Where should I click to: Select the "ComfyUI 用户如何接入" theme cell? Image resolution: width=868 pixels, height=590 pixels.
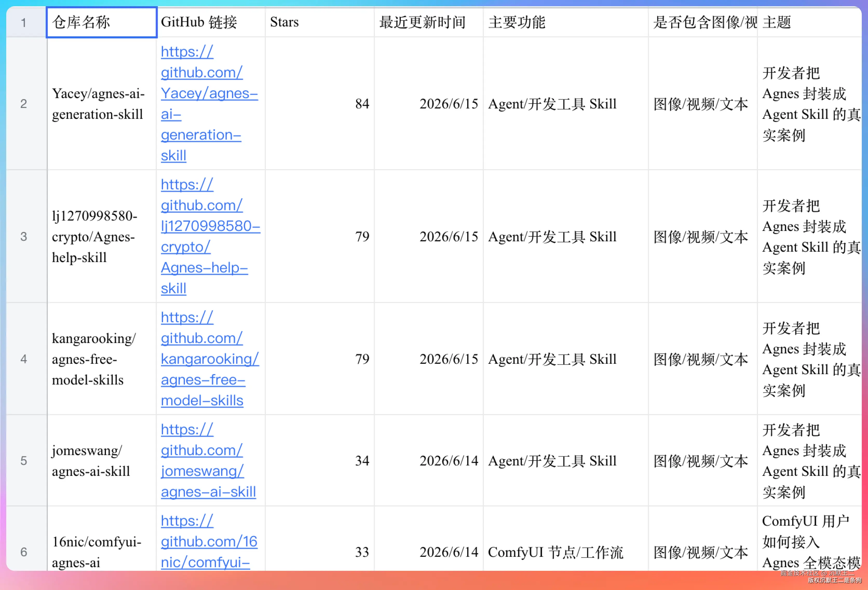click(x=809, y=538)
